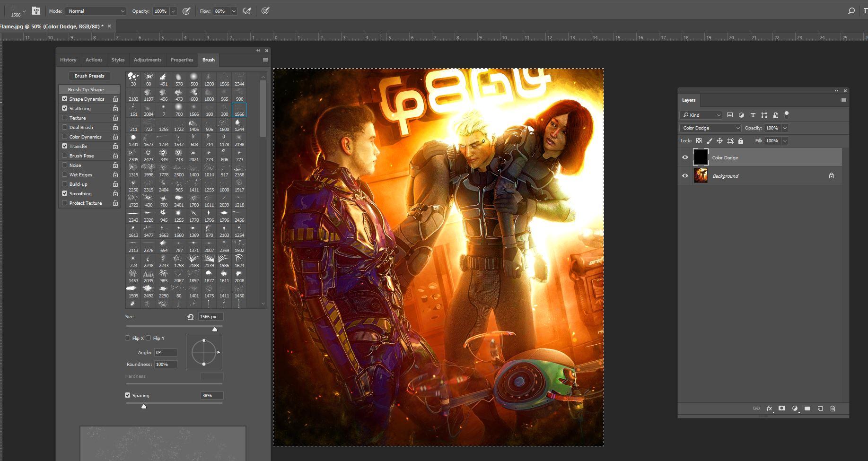Enable airbrush-style build-up icon next to Flow
The width and height of the screenshot is (868, 461).
tap(246, 11)
